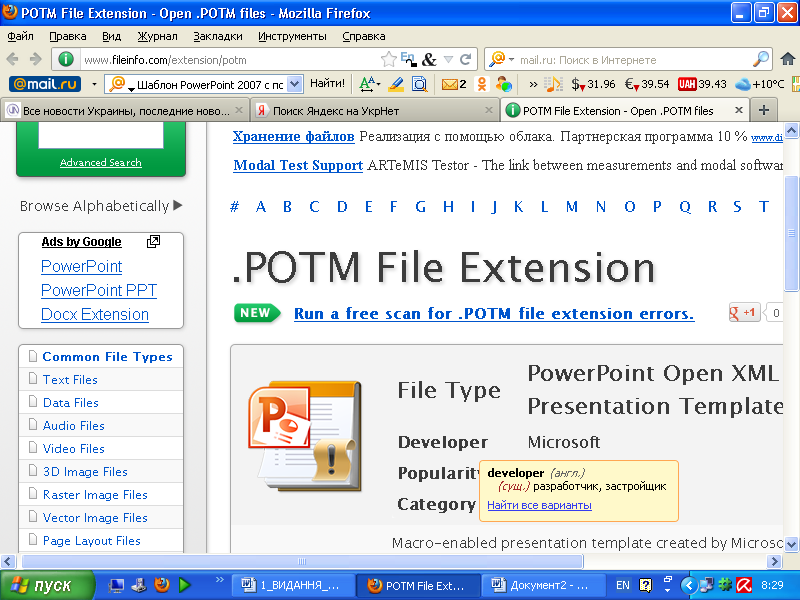Click the vertical scrollbar down arrow
Screen dimensions: 800x600
coord(791,544)
